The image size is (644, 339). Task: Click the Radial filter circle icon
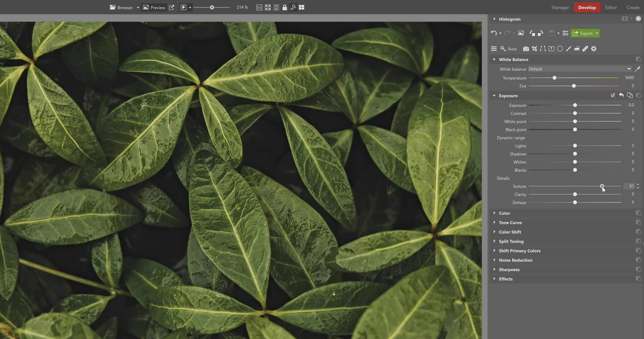[x=560, y=49]
